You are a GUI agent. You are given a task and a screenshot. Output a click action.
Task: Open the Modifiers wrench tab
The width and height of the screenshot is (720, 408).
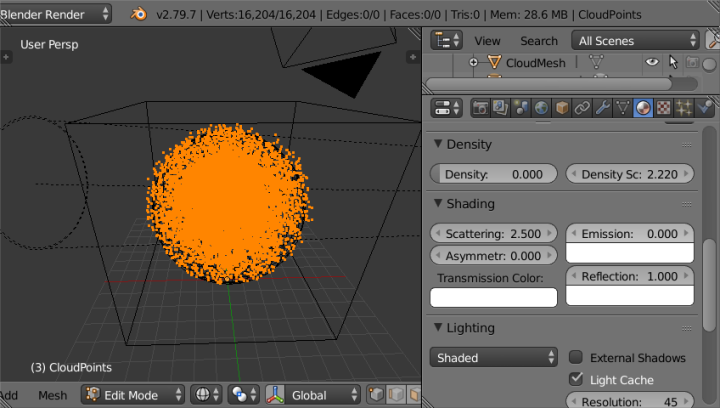pos(604,108)
